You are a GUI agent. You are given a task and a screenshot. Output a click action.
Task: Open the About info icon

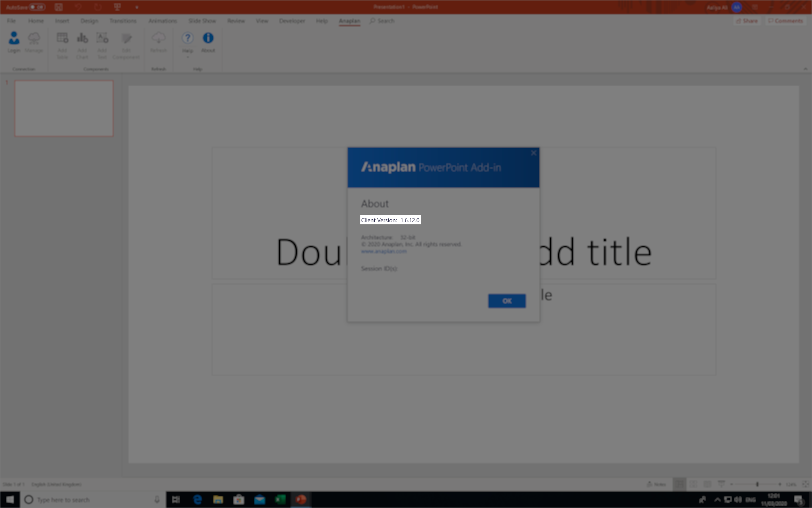[208, 38]
